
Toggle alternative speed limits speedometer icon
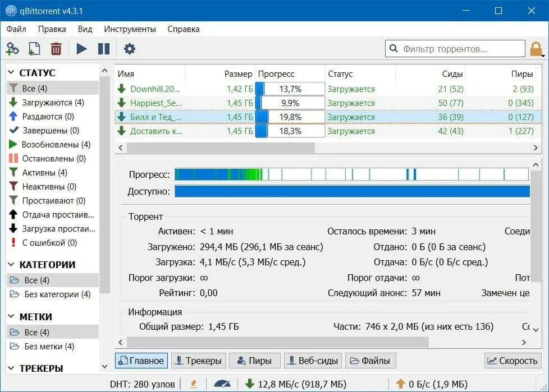pyautogui.click(x=222, y=384)
